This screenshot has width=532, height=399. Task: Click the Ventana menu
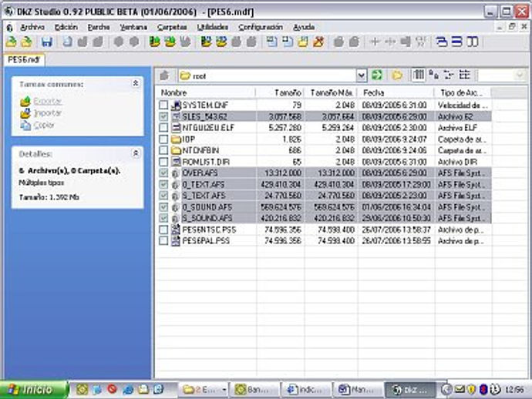point(133,27)
